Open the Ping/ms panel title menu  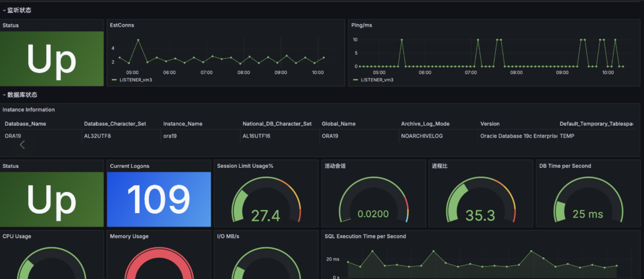coord(361,25)
